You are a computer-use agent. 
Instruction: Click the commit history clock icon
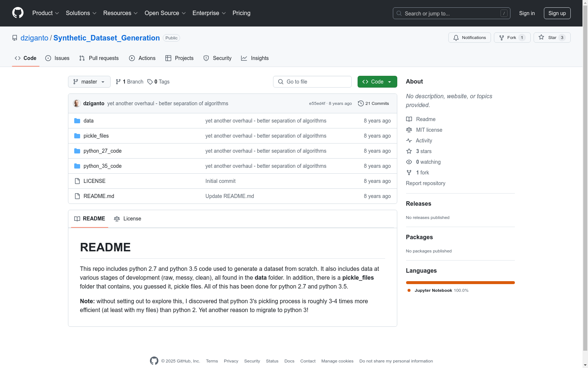pos(361,103)
